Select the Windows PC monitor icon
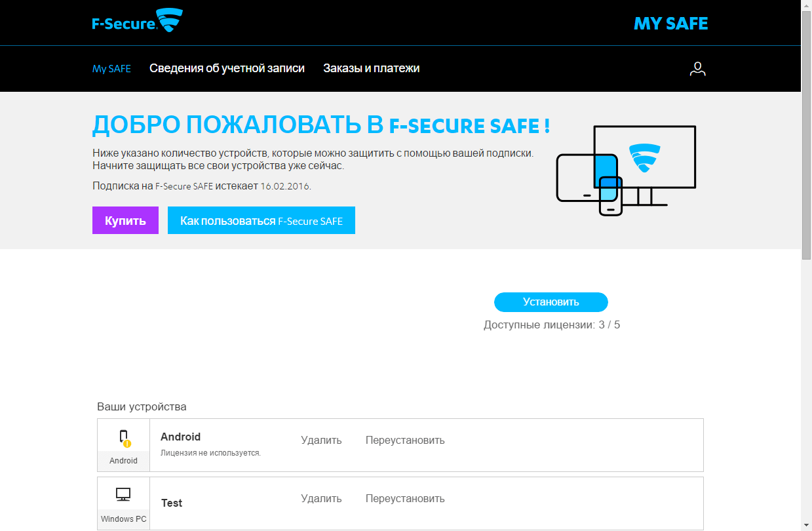This screenshot has height=531, width=812. (123, 495)
